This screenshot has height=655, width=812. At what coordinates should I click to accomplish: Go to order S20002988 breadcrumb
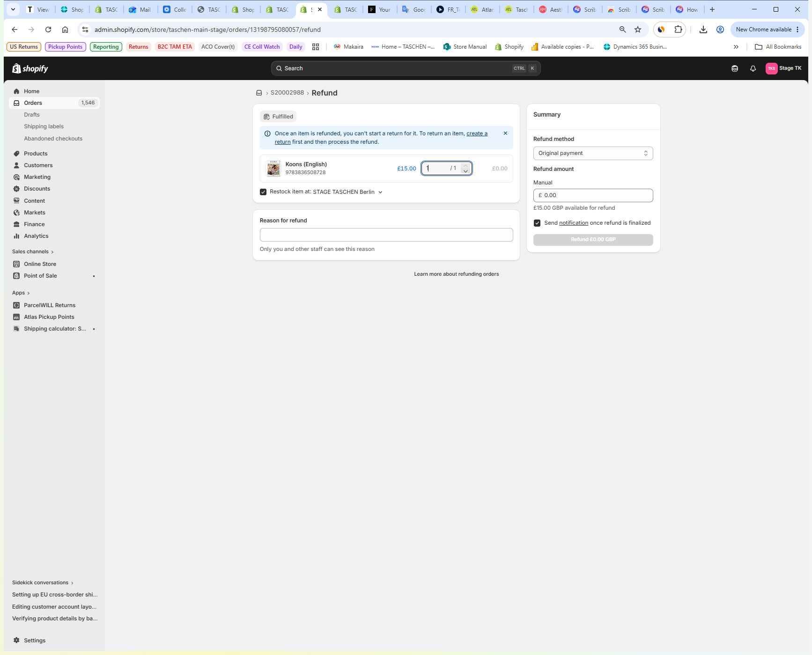(x=287, y=93)
